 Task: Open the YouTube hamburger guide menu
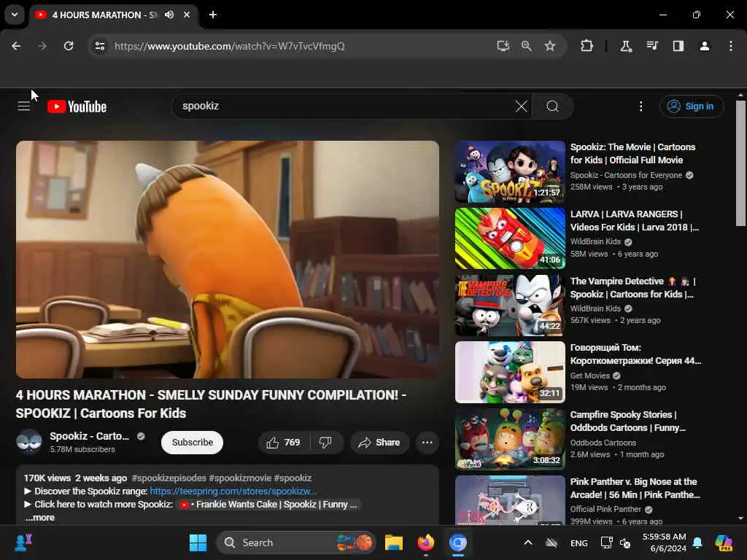24,106
